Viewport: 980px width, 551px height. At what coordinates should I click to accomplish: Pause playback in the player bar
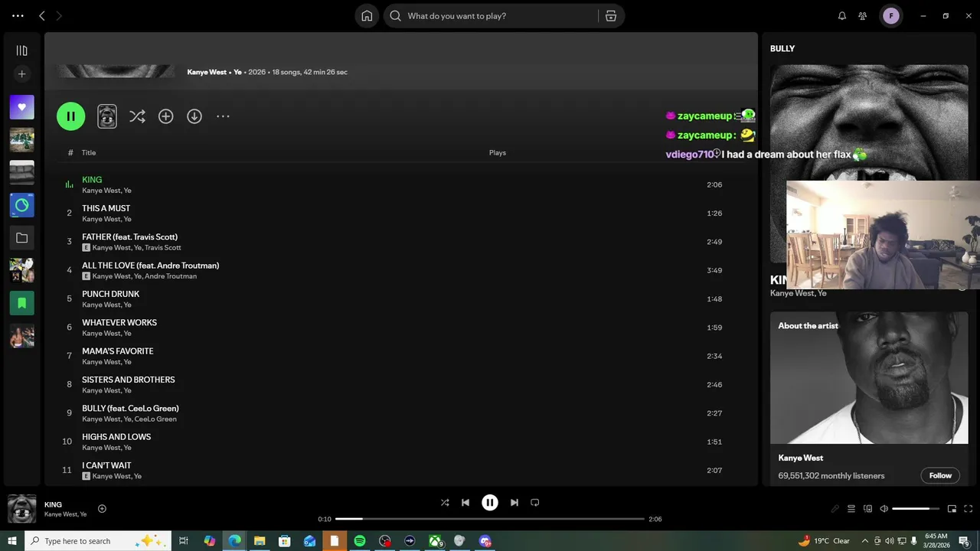coord(490,503)
